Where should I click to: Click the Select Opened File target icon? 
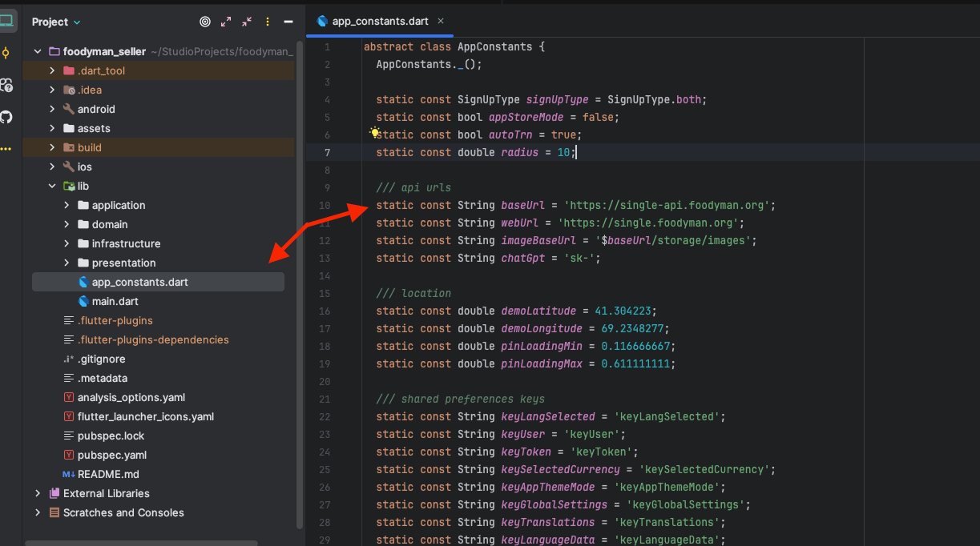coord(205,22)
